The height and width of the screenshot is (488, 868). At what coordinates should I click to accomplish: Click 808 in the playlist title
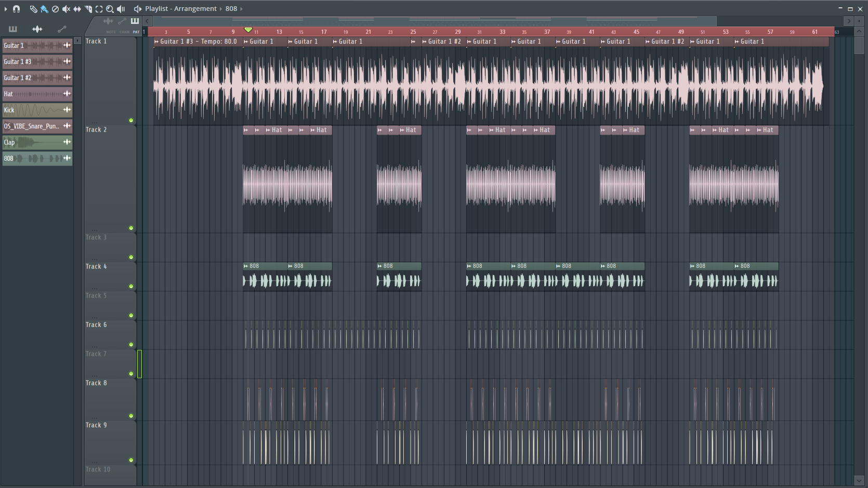[x=231, y=9]
